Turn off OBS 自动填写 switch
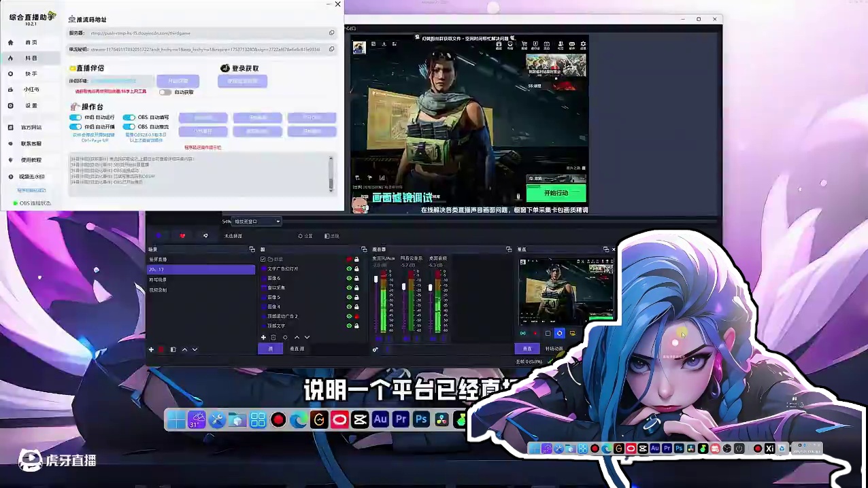The image size is (868, 488). pos(129,117)
